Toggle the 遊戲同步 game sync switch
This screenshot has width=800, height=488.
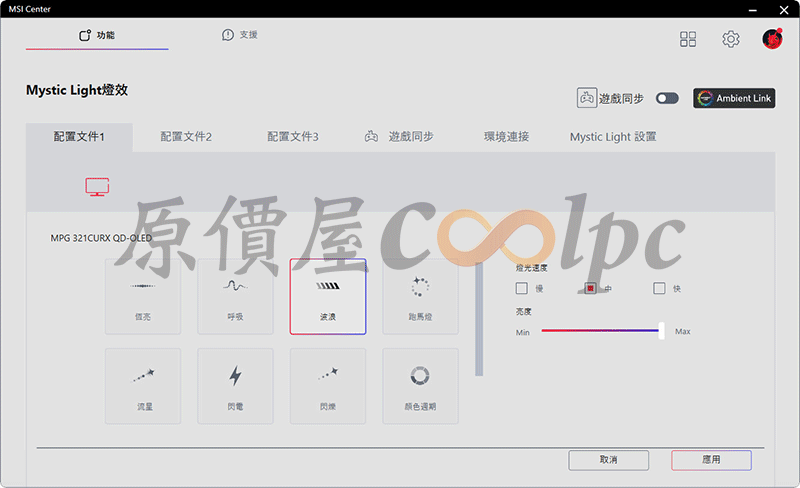[x=667, y=98]
